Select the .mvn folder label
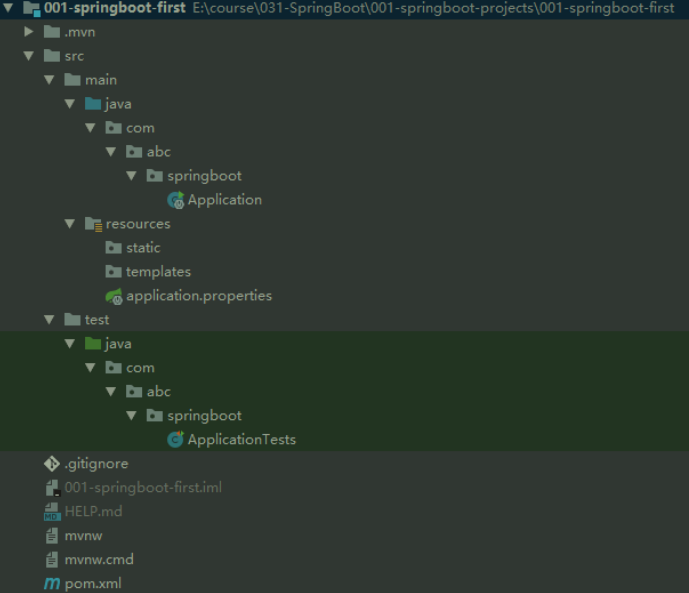The width and height of the screenshot is (689, 593). (x=80, y=32)
